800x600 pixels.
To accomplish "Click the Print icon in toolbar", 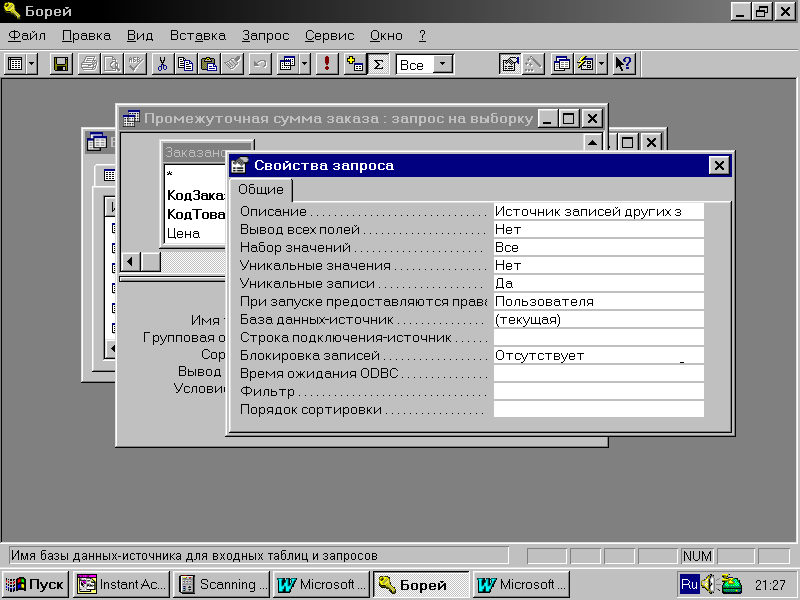I will pyautogui.click(x=89, y=64).
